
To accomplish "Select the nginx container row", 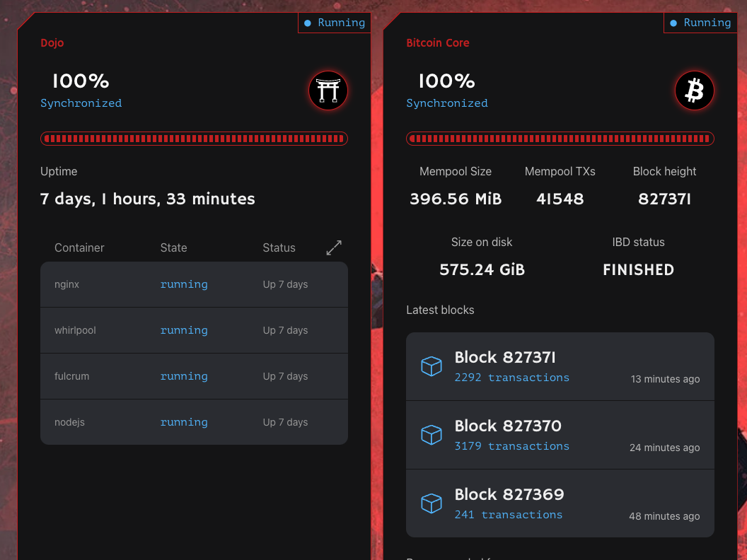I will tap(194, 284).
